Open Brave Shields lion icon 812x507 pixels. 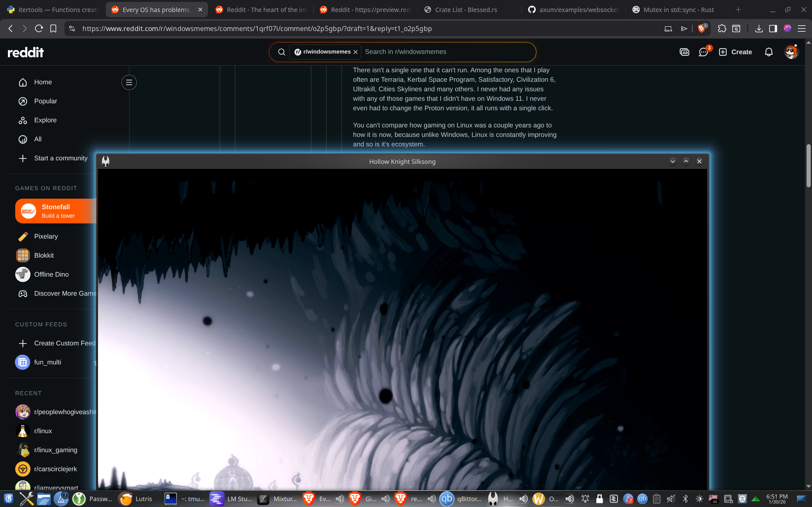coord(701,29)
